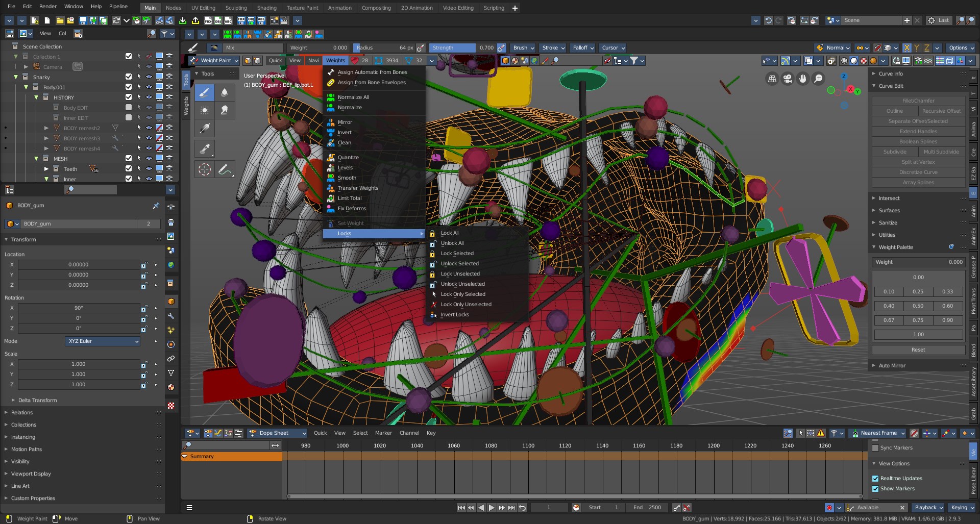Select the Smear tool
The height and width of the screenshot is (524, 980).
click(225, 110)
